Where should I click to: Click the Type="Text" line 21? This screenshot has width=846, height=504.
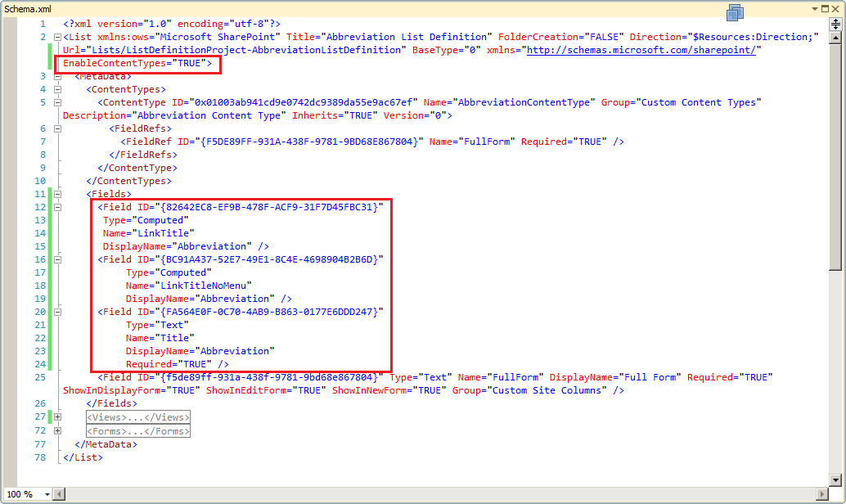tap(157, 325)
